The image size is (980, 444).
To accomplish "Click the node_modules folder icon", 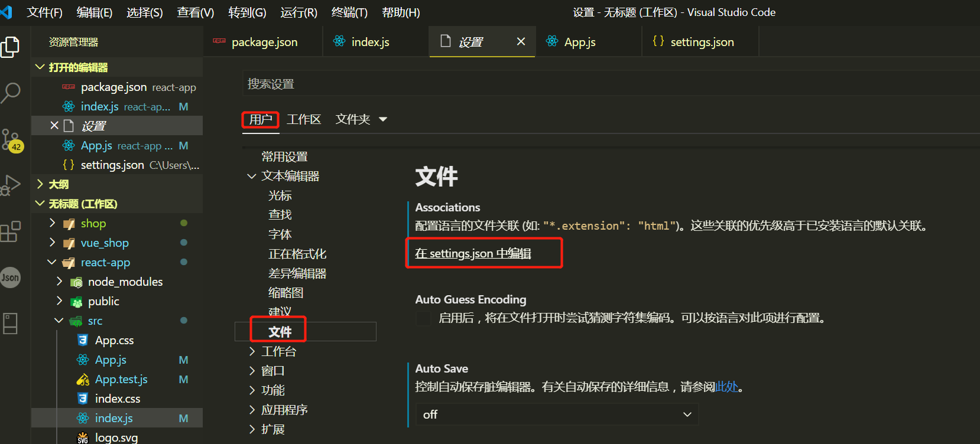I will pos(76,282).
